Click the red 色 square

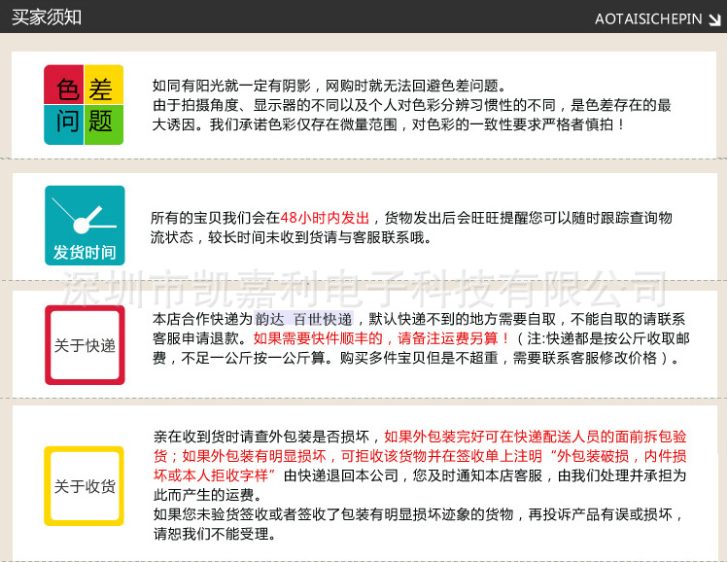click(x=64, y=85)
